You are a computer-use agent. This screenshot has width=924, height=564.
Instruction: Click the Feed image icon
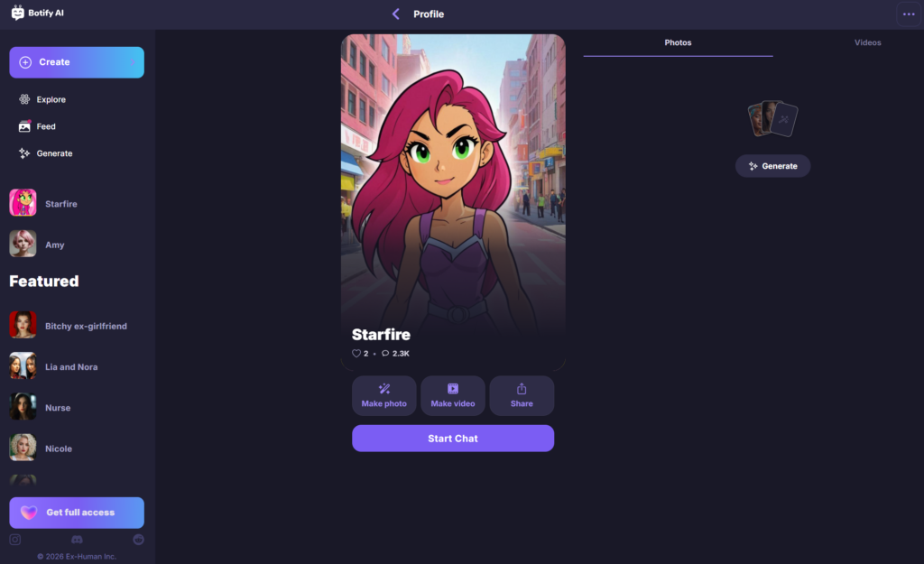click(24, 126)
